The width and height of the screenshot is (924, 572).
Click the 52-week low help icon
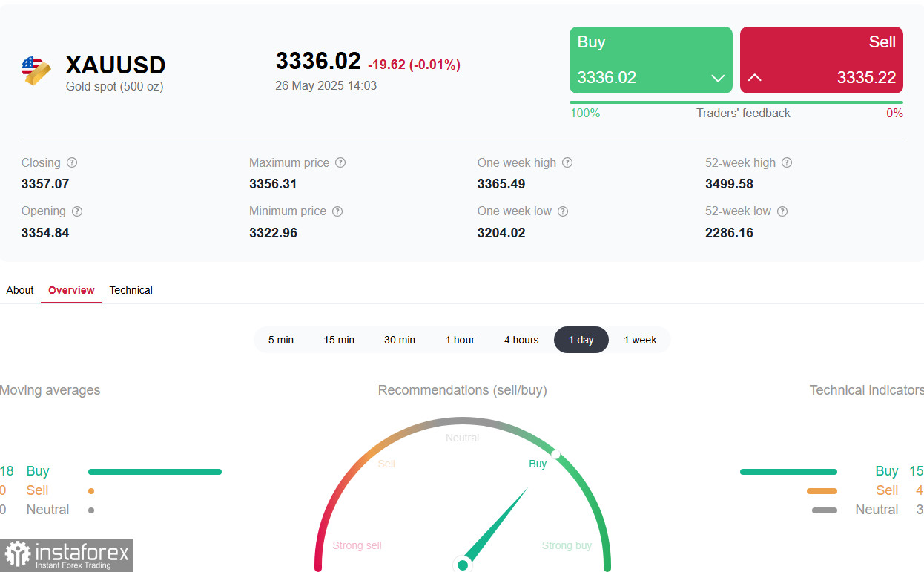coord(782,211)
